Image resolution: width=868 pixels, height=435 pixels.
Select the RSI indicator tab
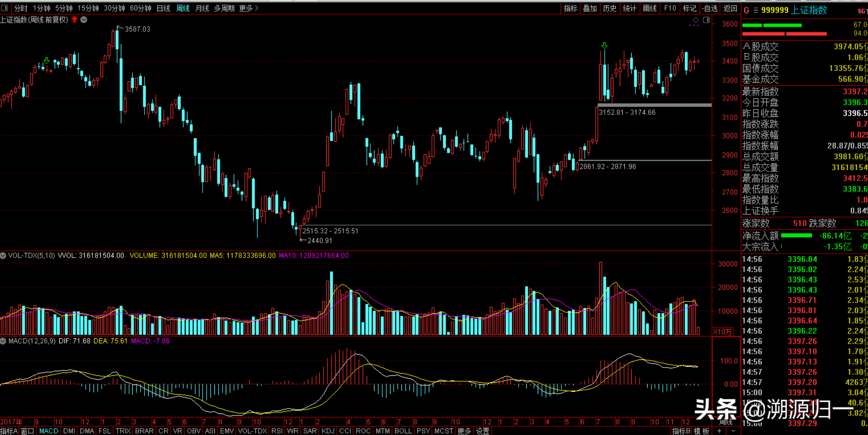277,431
